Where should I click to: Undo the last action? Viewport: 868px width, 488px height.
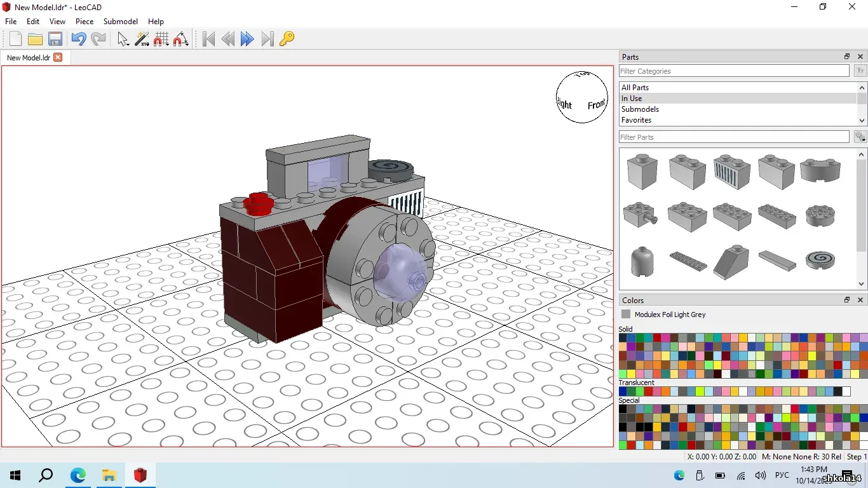(78, 39)
